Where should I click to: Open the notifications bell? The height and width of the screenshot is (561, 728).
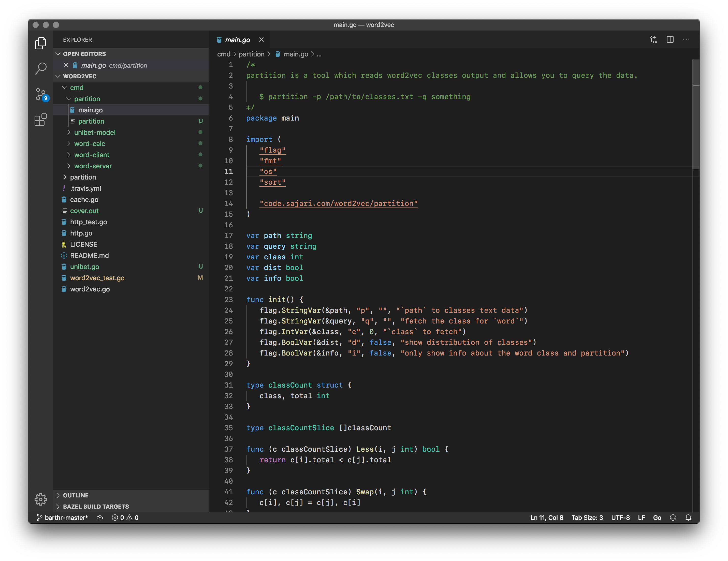pos(688,517)
